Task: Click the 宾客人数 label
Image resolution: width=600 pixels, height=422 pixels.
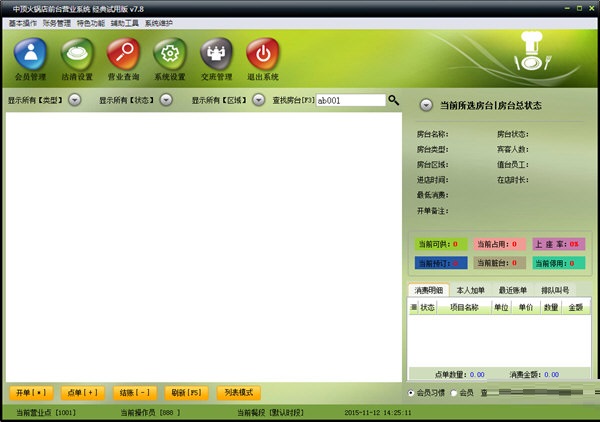Action: pos(513,149)
